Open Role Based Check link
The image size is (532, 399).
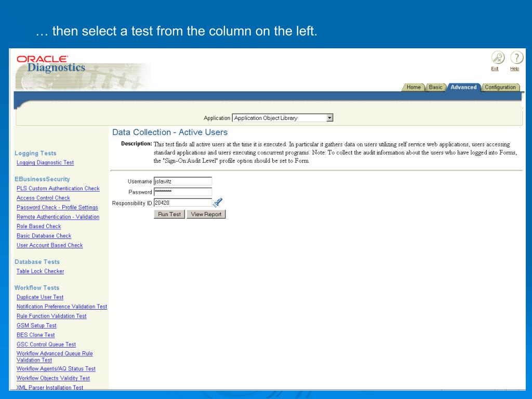pos(38,227)
